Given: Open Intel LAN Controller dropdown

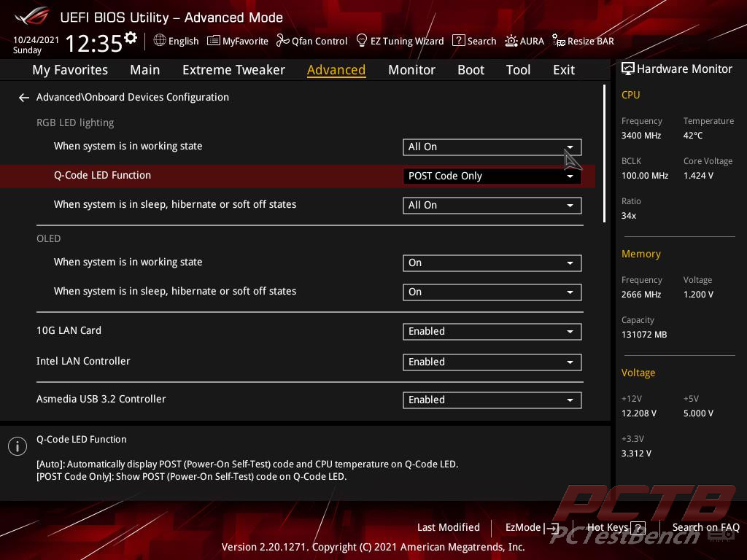Looking at the screenshot, I should 492,362.
